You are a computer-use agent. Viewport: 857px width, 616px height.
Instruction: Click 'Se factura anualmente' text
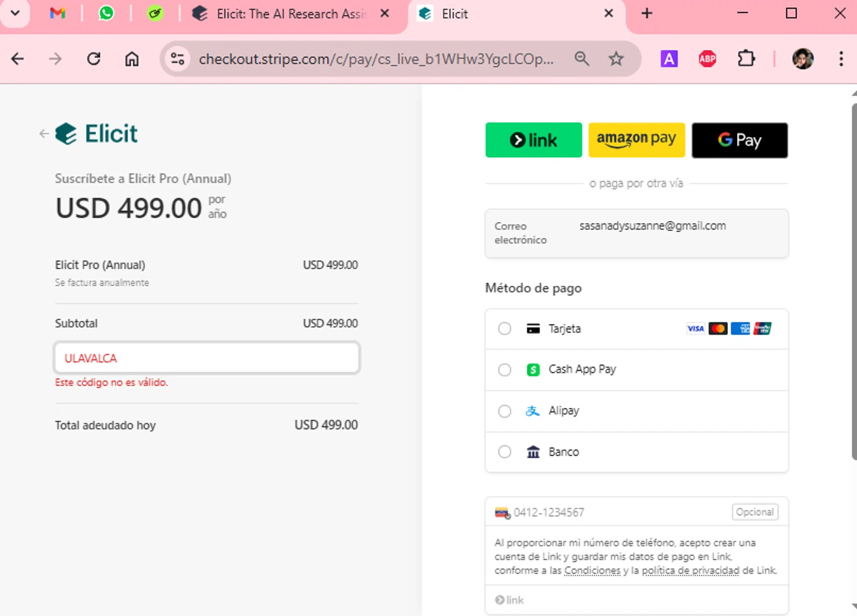tap(102, 282)
